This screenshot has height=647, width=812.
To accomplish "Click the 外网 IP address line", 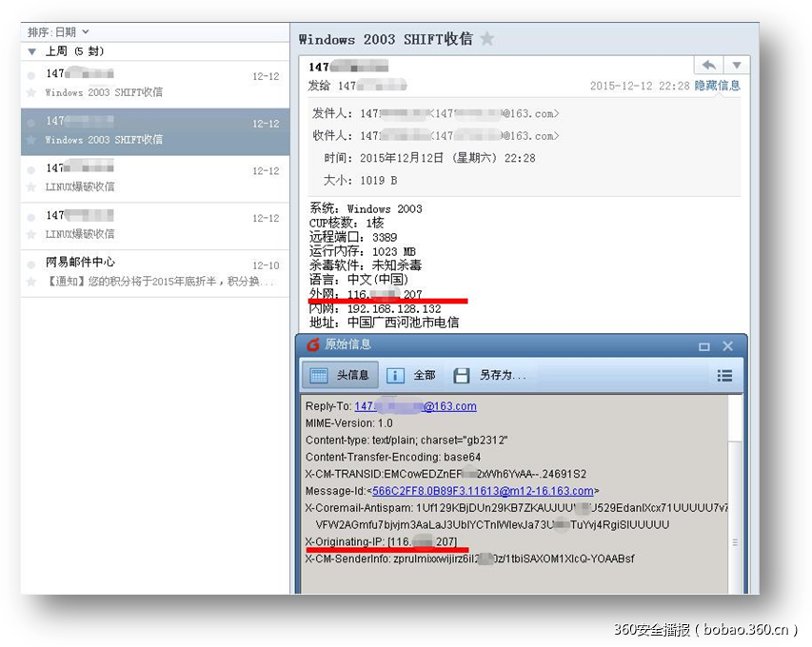I will click(366, 294).
